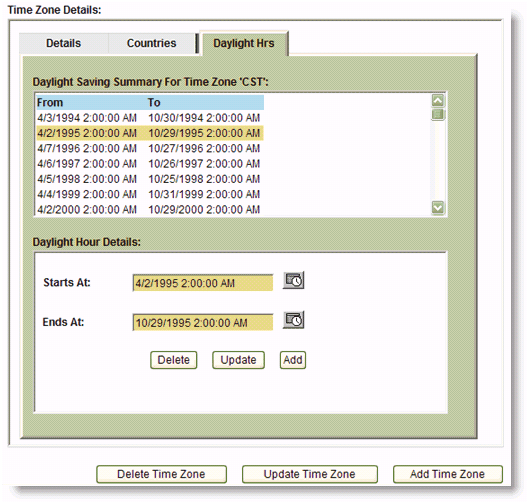Click the Delete daylight hour button
529x504 pixels.
[x=173, y=360]
